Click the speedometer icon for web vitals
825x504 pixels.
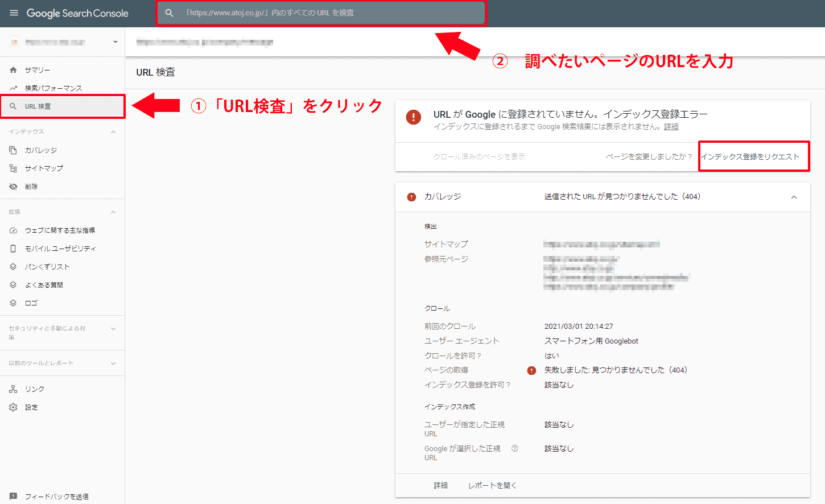click(13, 230)
